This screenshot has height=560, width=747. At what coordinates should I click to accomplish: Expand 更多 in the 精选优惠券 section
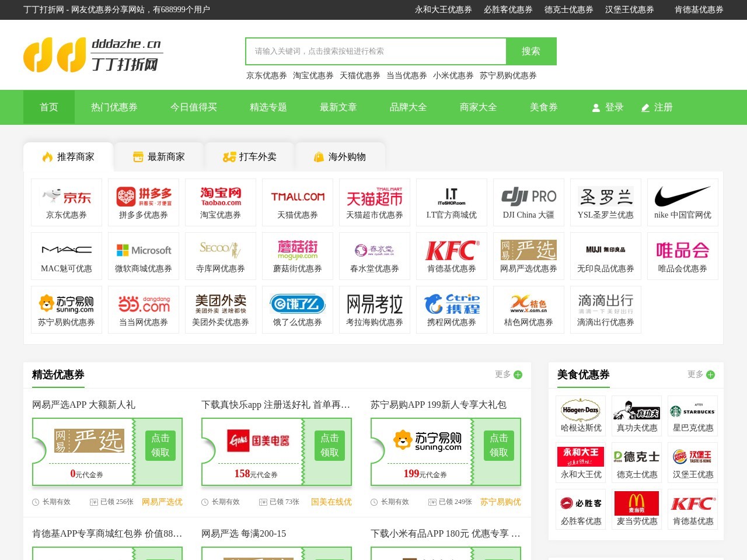pyautogui.click(x=509, y=375)
